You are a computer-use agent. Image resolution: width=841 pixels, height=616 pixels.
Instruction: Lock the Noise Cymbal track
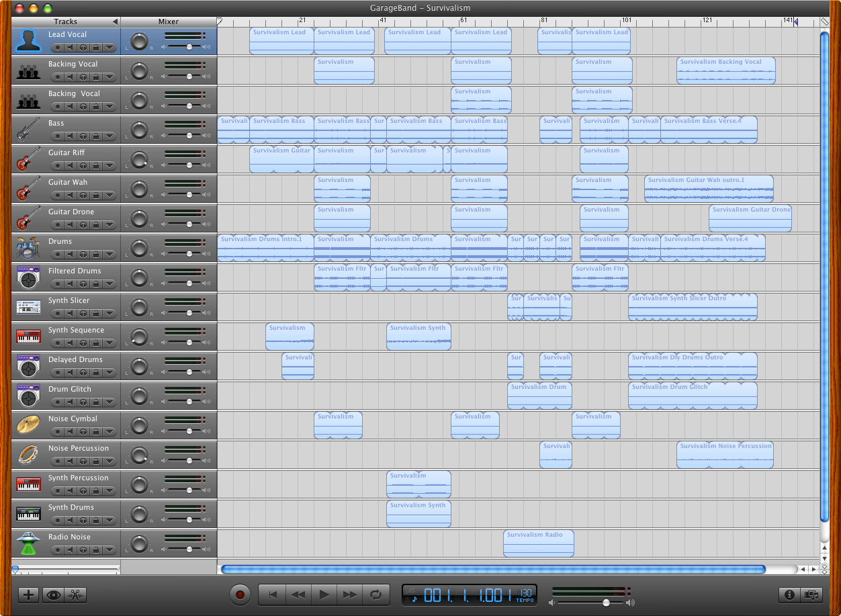95,432
